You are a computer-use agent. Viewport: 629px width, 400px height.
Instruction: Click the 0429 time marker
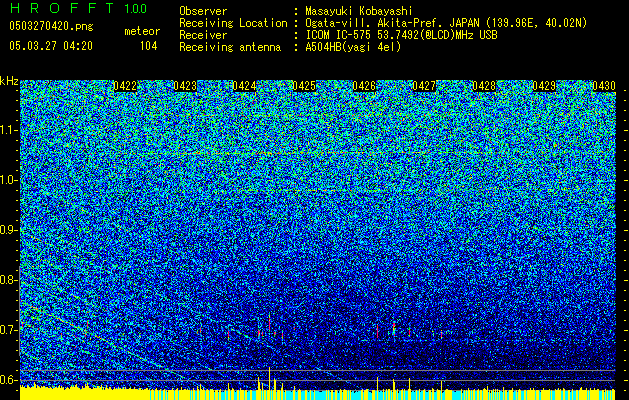coord(544,86)
